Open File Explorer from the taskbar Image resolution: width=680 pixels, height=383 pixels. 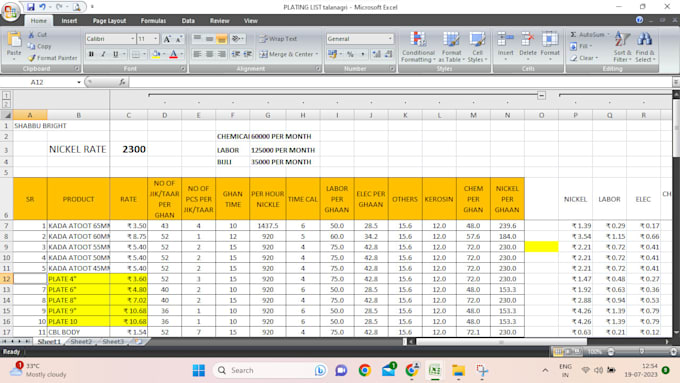tap(458, 370)
